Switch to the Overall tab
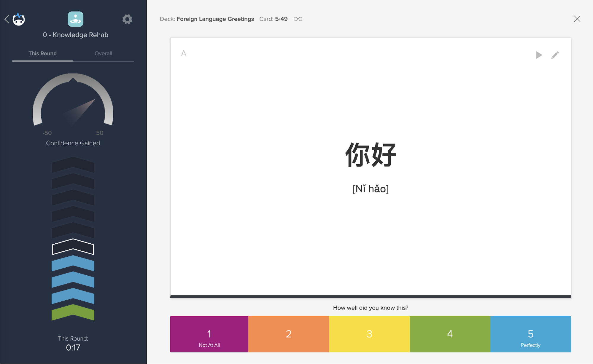593x364 pixels. coord(103,53)
